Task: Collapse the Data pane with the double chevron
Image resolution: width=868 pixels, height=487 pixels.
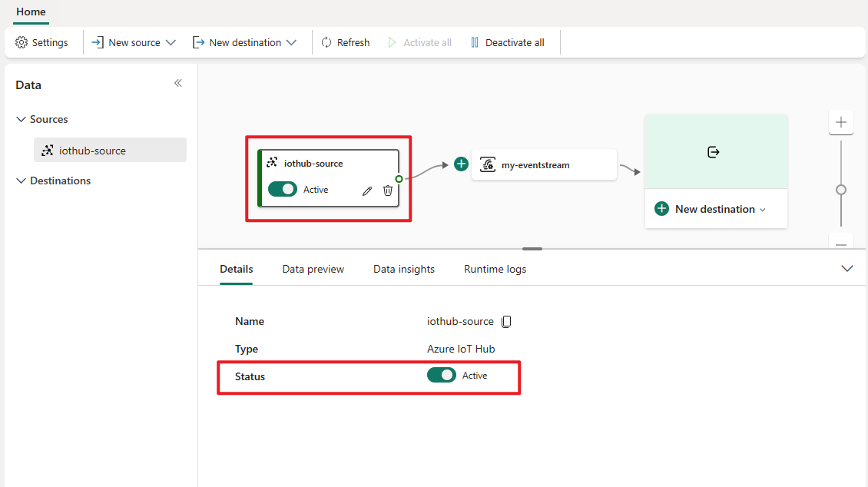Action: [x=178, y=83]
